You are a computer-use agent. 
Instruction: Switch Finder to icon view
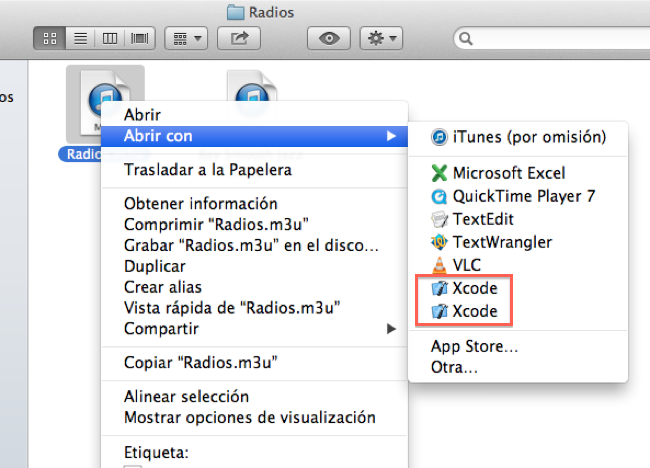[x=49, y=39]
